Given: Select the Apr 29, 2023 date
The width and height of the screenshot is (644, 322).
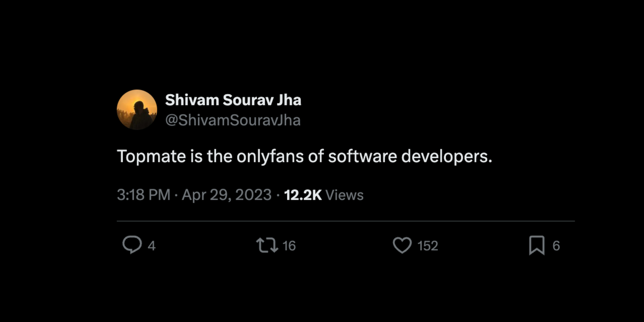Looking at the screenshot, I should coord(226,195).
